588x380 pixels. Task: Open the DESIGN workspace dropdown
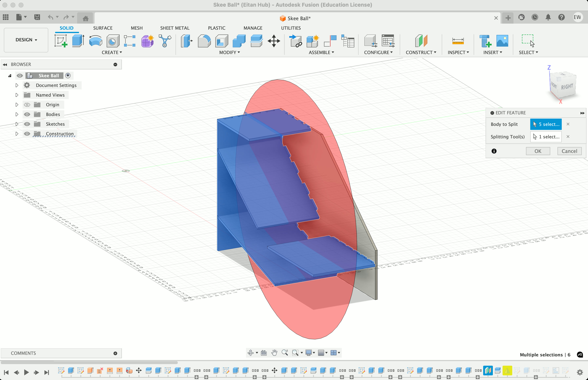point(26,40)
